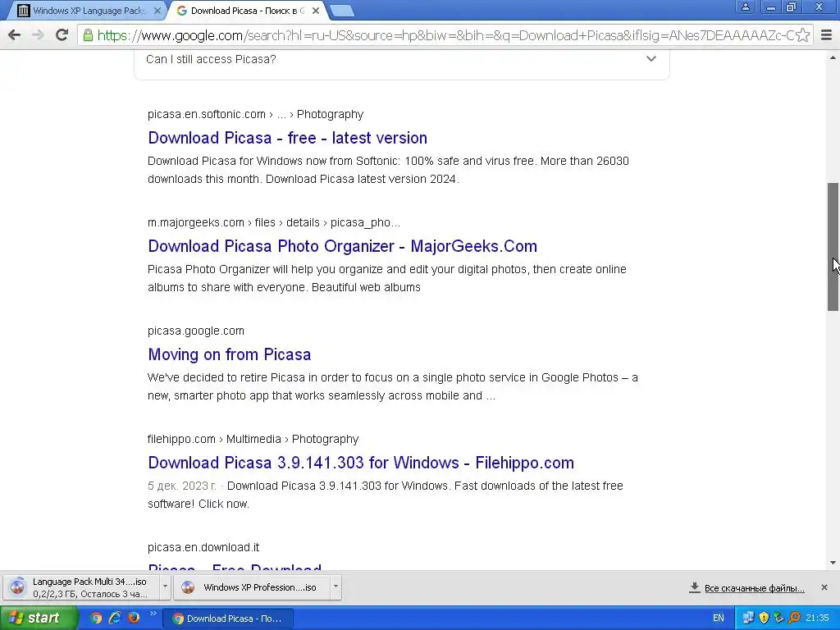Expand Language Pack Multi download options arrow
The image size is (840, 630).
pos(165,587)
